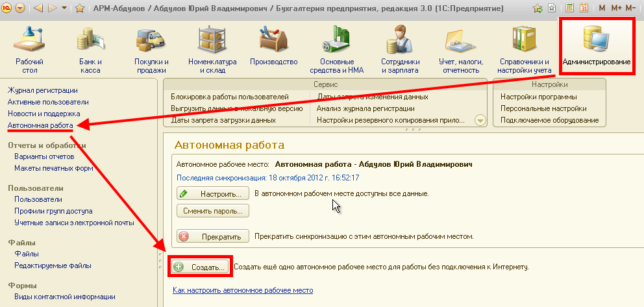Open Варианты отчетов
The height and width of the screenshot is (307, 644).
[44, 156]
